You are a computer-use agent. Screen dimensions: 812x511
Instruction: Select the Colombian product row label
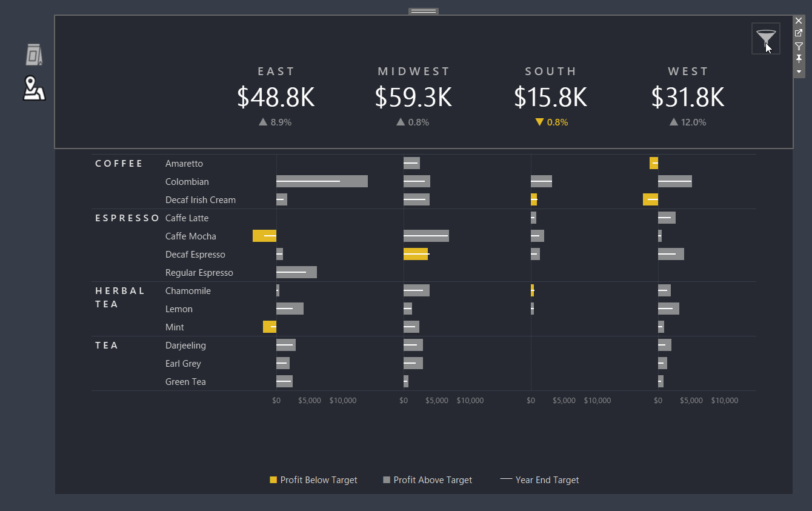tap(187, 181)
